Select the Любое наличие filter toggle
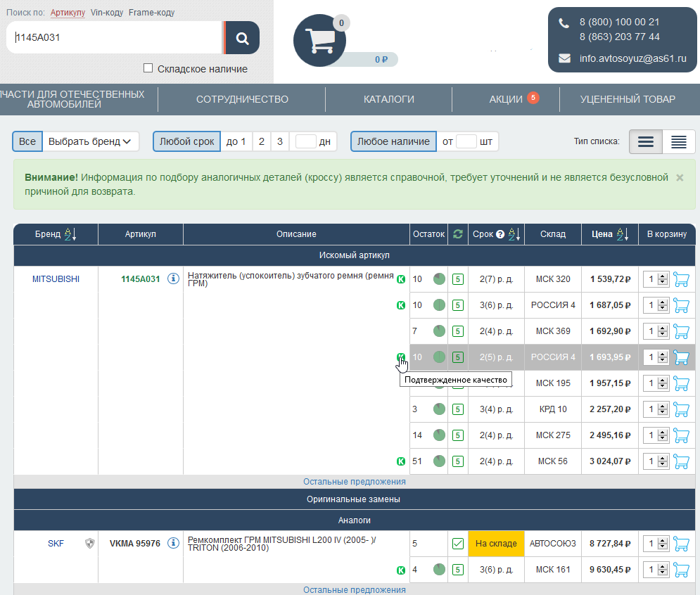The image size is (700, 595). 393,141
